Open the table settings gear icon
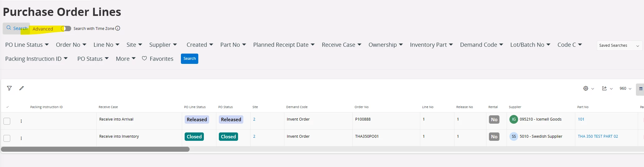Screen dimensions: 644x167 coord(586,88)
